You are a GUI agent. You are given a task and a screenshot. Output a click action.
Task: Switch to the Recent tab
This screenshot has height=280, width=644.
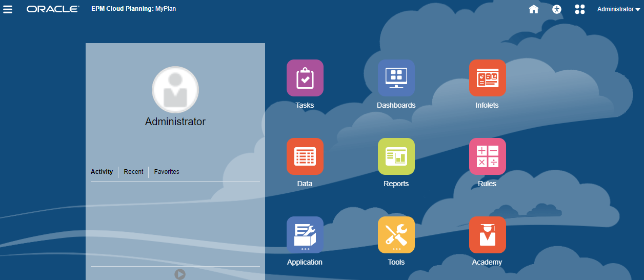(133, 172)
